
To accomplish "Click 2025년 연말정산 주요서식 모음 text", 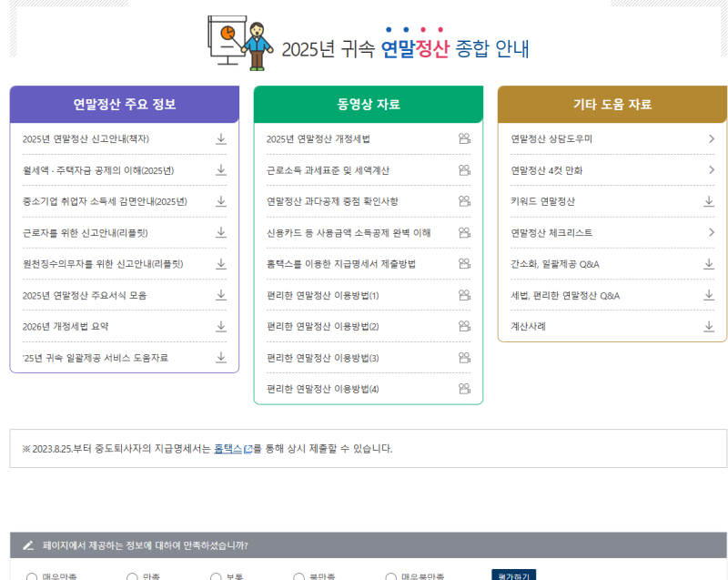I will coord(85,295).
